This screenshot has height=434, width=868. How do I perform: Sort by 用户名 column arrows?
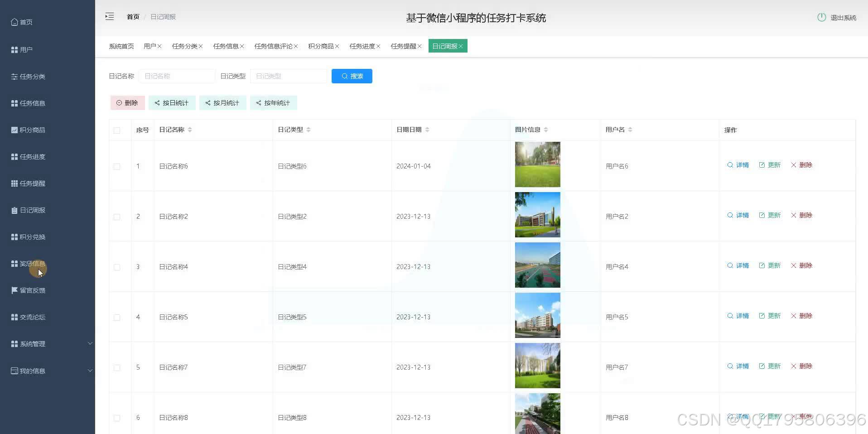click(630, 130)
